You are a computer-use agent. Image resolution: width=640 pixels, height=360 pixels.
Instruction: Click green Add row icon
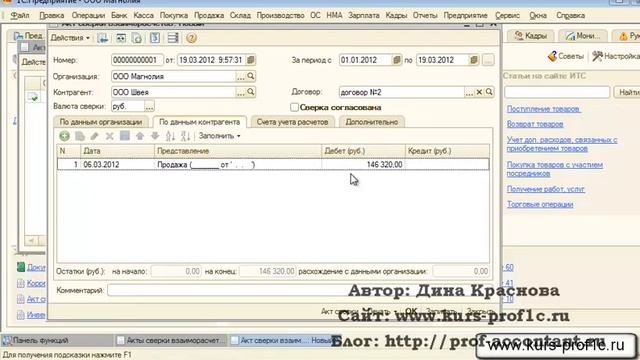click(64, 136)
